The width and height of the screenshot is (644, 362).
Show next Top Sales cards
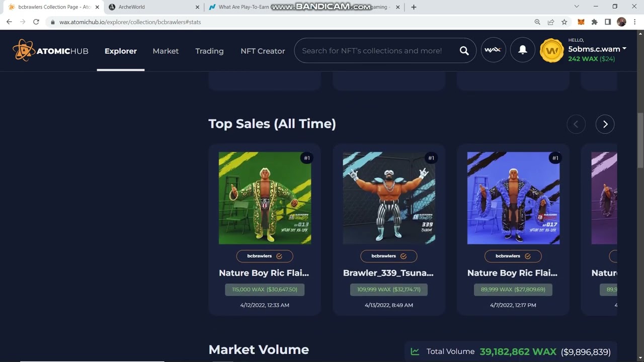(x=605, y=124)
